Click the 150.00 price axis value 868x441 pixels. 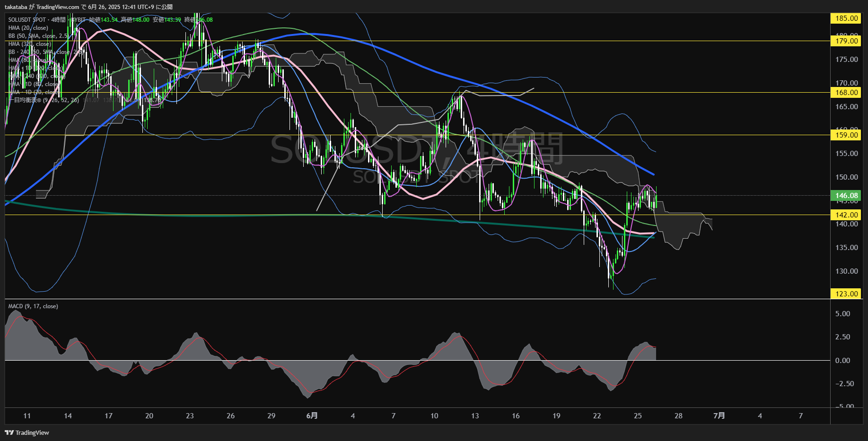pos(847,177)
